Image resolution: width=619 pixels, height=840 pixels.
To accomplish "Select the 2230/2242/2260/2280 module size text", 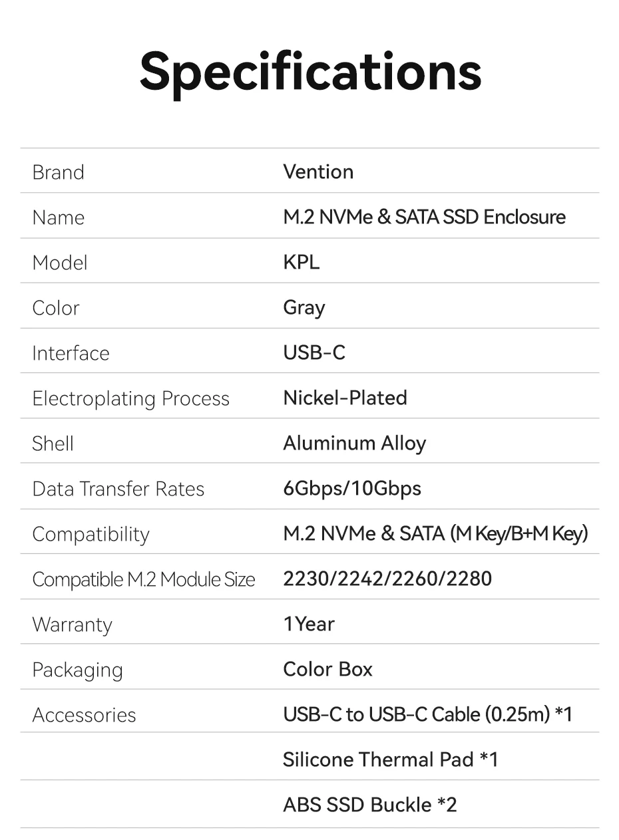I will (x=387, y=579).
